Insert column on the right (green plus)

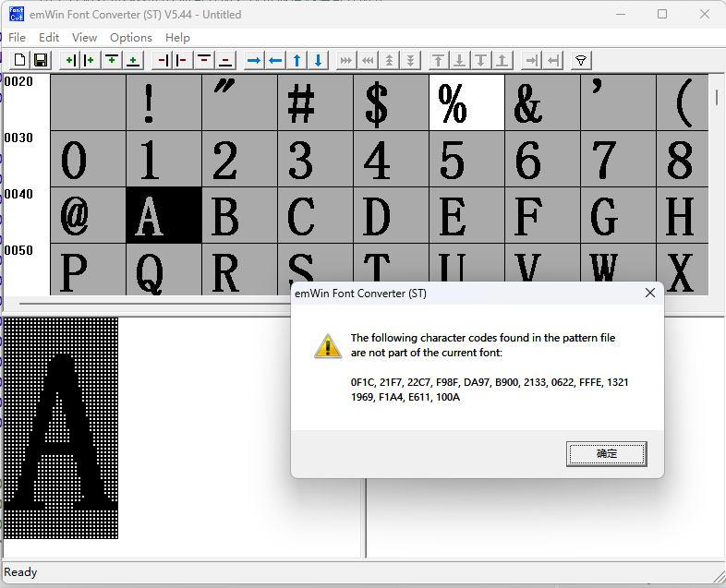point(70,60)
